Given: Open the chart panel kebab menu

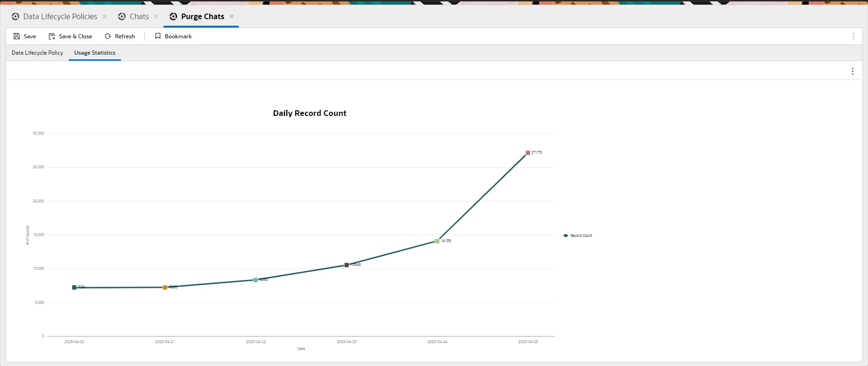Looking at the screenshot, I should pos(852,71).
